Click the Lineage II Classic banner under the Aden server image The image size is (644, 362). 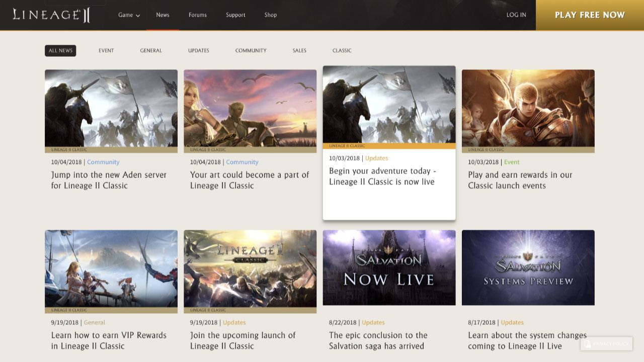[111, 150]
